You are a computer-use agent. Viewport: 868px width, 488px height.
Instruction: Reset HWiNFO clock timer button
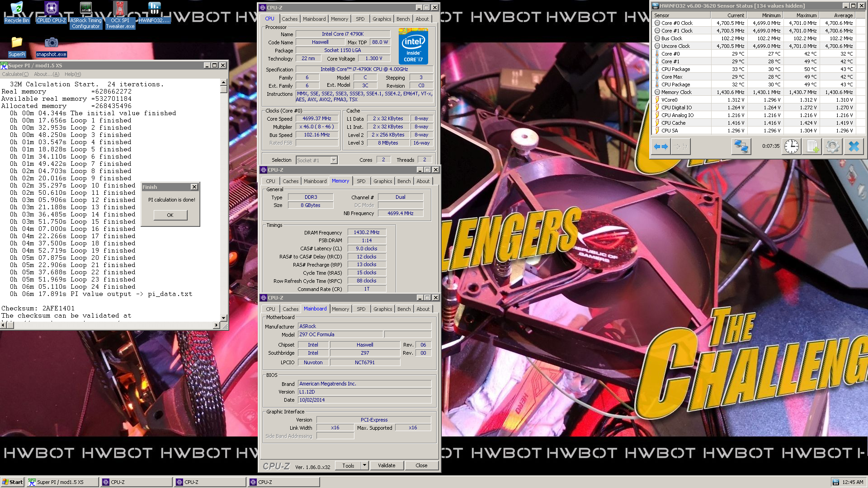click(x=792, y=146)
